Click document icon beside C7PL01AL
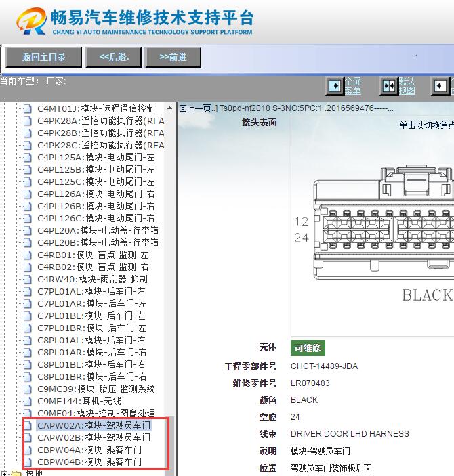Screen dimensions: 454x476 coord(27,291)
